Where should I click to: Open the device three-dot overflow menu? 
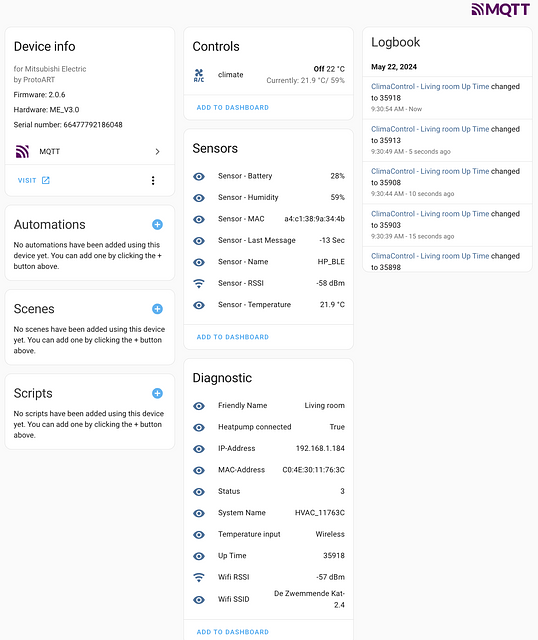pos(153,180)
